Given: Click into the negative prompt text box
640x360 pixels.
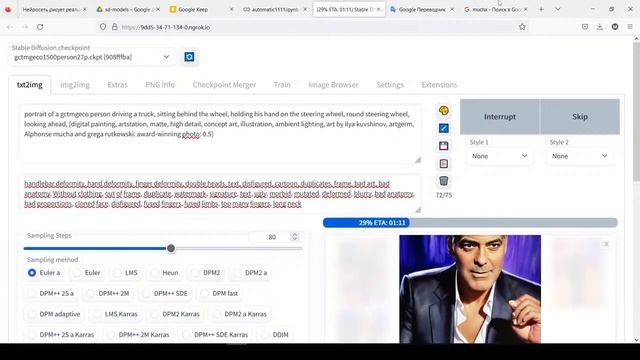Looking at the screenshot, I should click(x=220, y=194).
